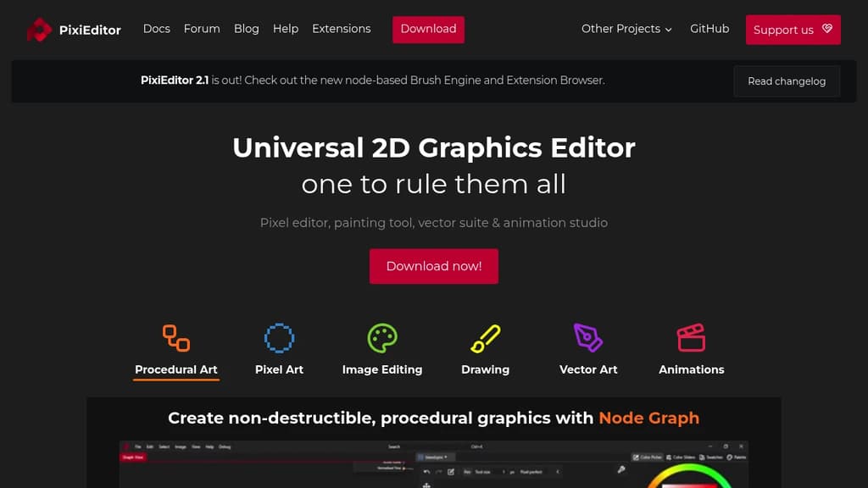Select the Pixel Art dashed circle icon

[x=279, y=338]
